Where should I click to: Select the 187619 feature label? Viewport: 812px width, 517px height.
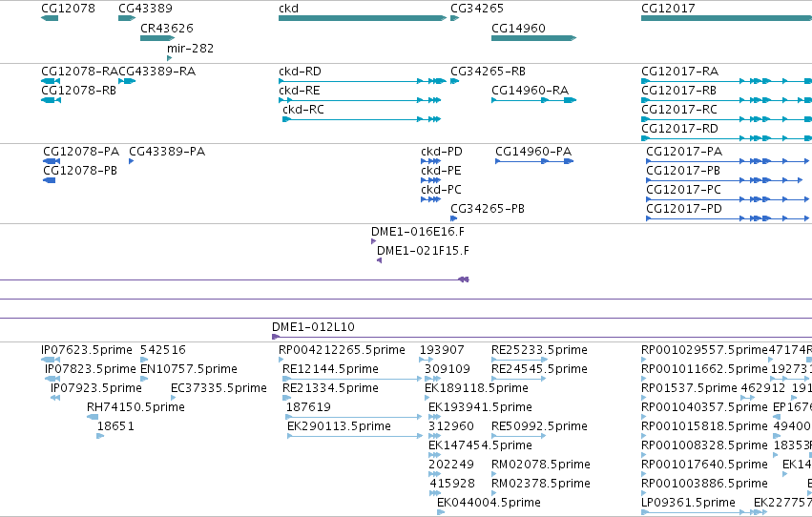tap(308, 408)
